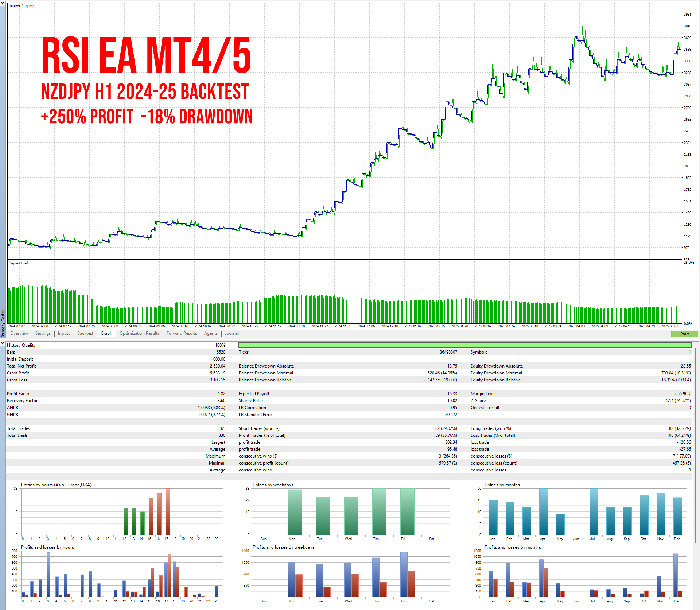Click the Recovery Factor value 3.60
Viewport: 700px width, 610px height.
pyautogui.click(x=221, y=401)
